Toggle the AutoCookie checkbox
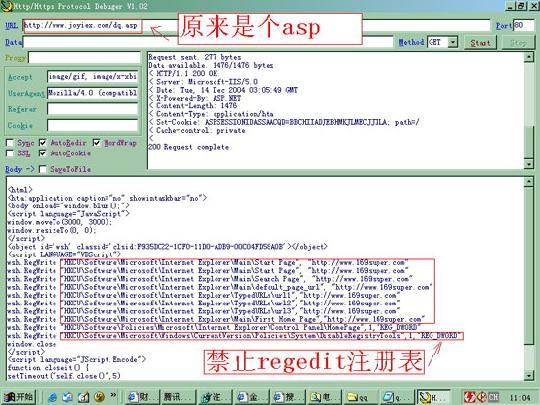 click(x=43, y=153)
